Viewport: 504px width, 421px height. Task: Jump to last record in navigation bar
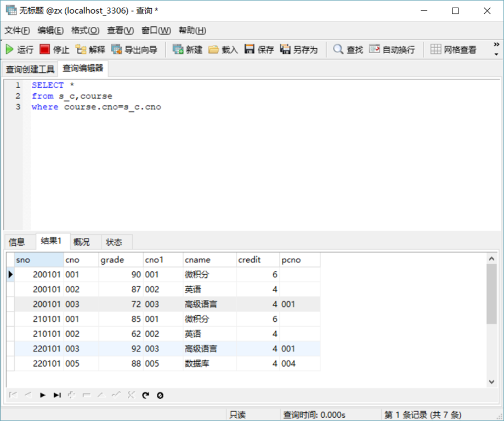coord(57,395)
